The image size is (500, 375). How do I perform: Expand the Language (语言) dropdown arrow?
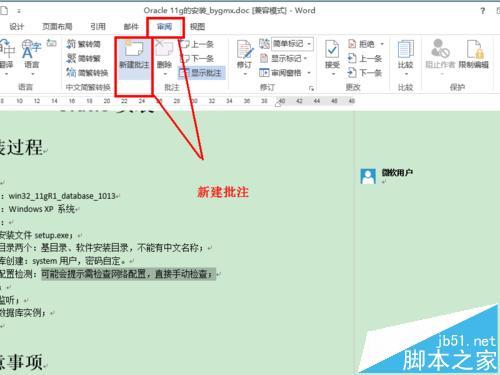[x=32, y=74]
